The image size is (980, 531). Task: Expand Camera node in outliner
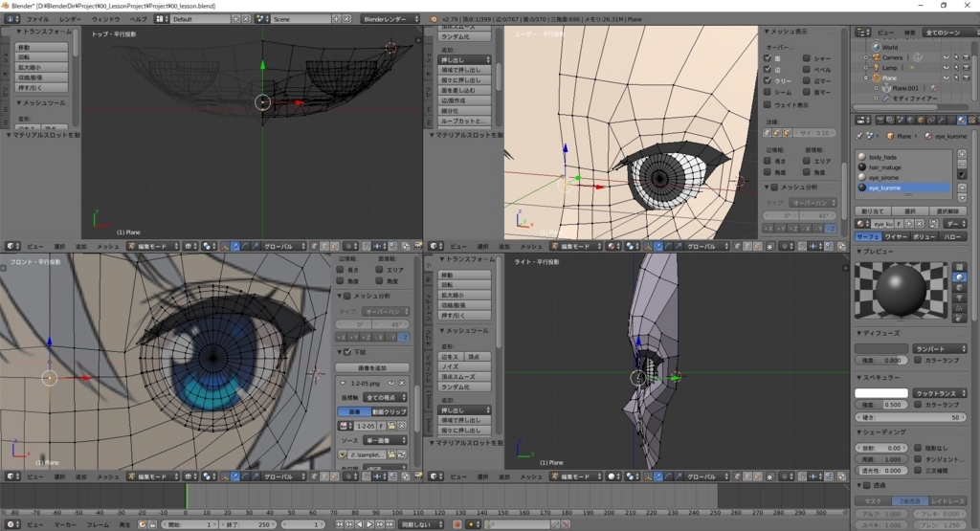(866, 57)
